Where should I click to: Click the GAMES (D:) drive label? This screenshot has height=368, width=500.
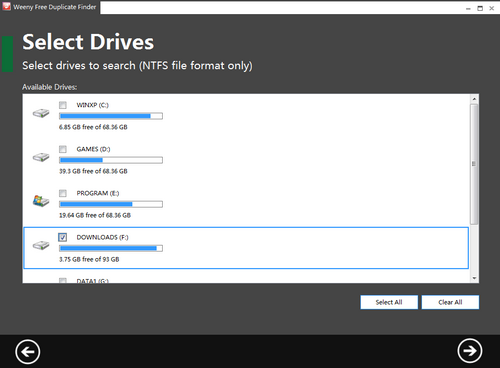pyautogui.click(x=93, y=149)
